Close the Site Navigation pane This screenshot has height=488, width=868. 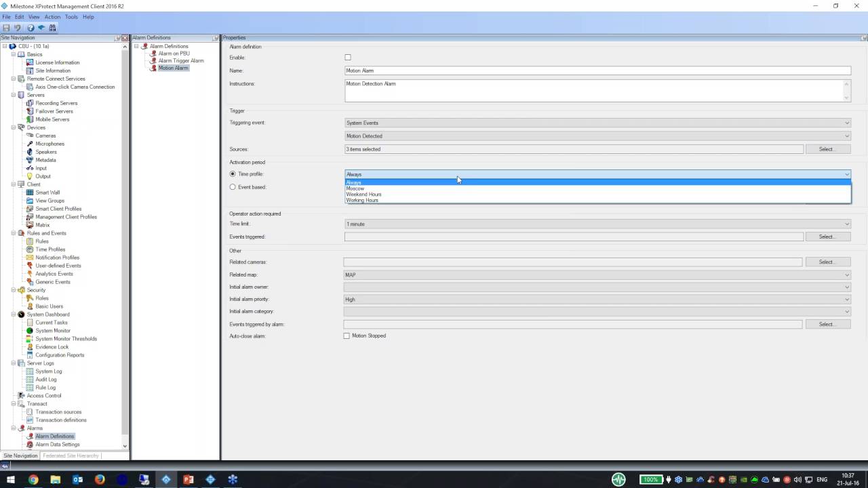pos(125,38)
